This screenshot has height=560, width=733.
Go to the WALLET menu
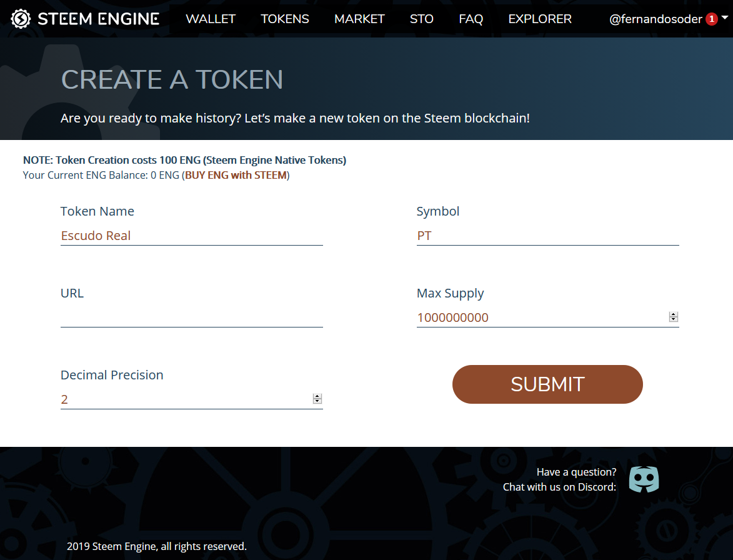tap(211, 19)
